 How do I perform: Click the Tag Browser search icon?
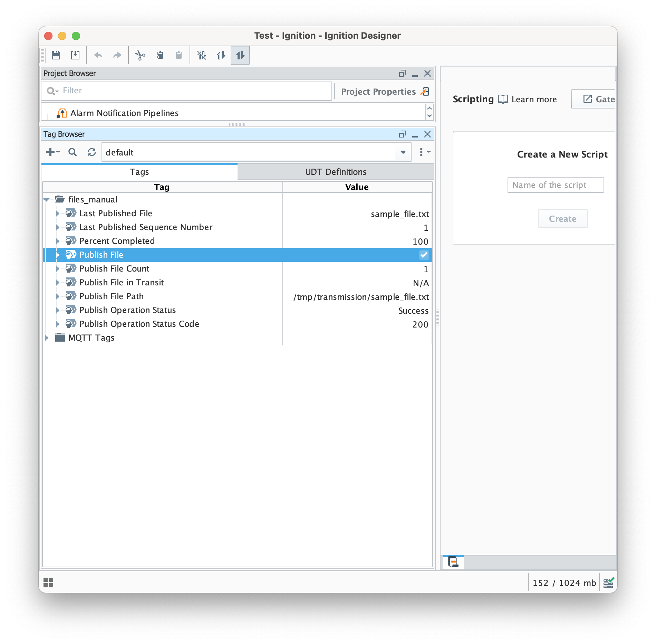coord(72,152)
